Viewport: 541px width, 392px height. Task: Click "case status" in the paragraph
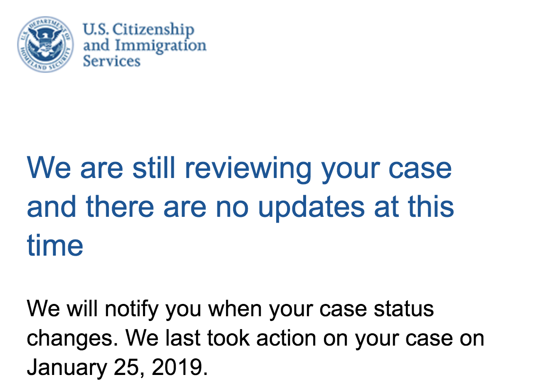[x=377, y=309]
